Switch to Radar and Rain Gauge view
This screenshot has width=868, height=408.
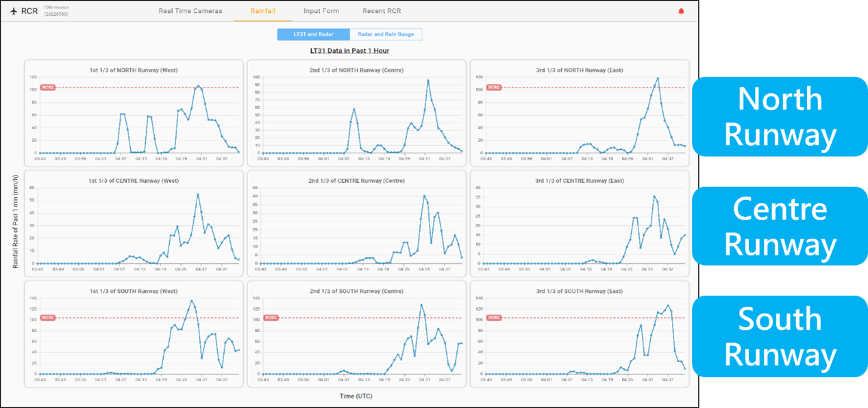pos(386,34)
